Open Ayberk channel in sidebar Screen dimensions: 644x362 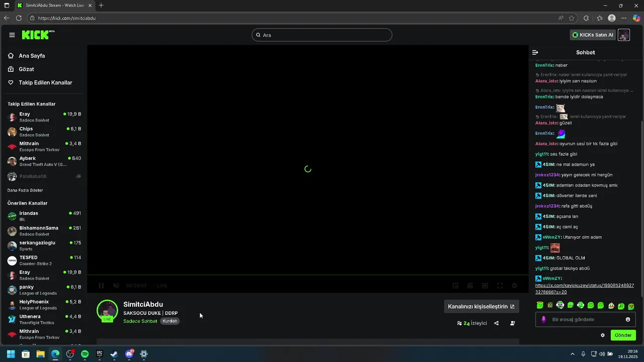[x=44, y=161]
